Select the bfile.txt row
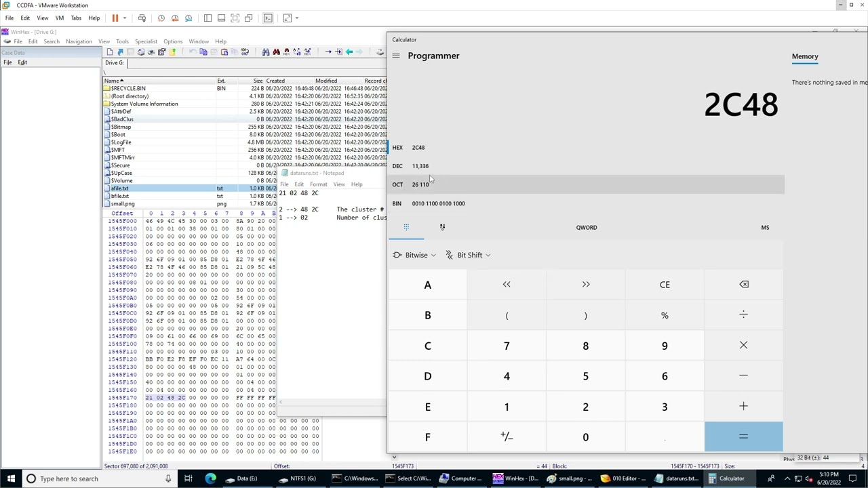This screenshot has height=488, width=868. tap(245, 196)
